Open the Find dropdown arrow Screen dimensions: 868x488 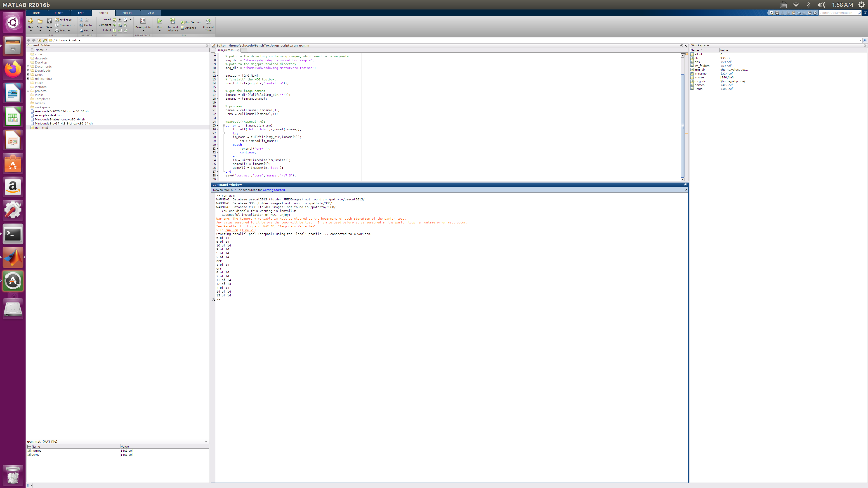pos(93,31)
